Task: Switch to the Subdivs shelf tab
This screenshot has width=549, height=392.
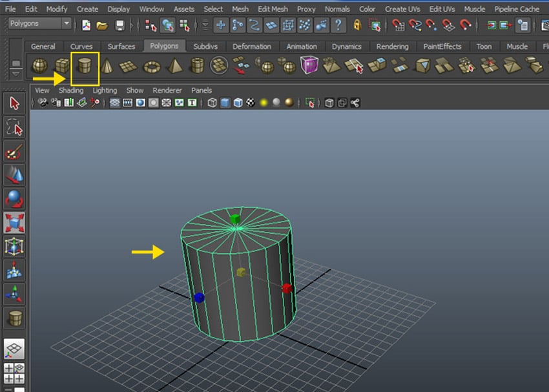Action: (205, 46)
